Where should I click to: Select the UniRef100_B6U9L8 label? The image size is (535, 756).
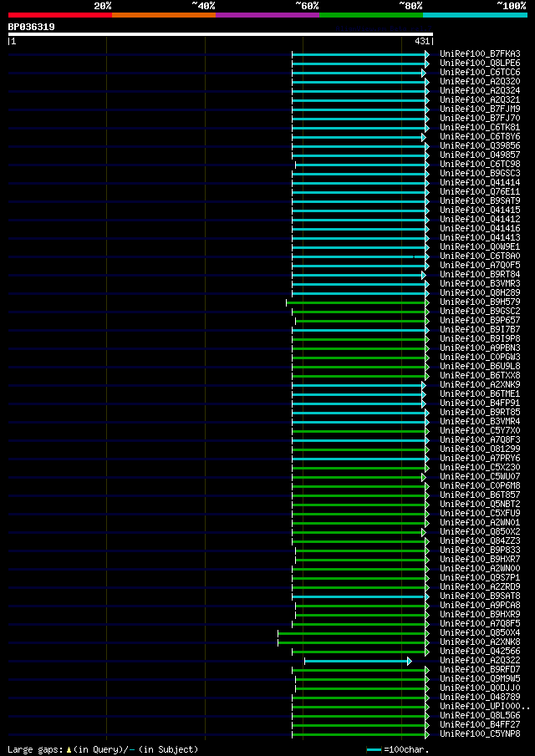(x=480, y=366)
